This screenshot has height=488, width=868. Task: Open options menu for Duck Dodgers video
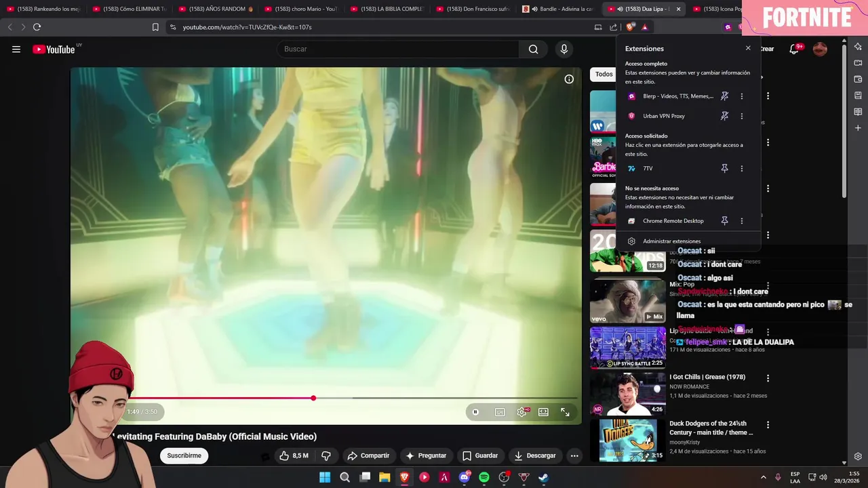768,424
